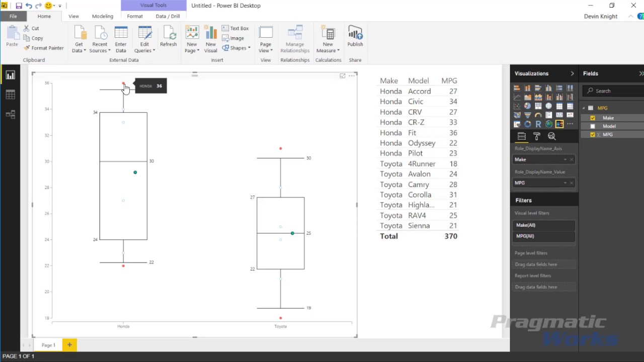Save the report with the floppy disk icon
644x362 pixels.
point(19,6)
